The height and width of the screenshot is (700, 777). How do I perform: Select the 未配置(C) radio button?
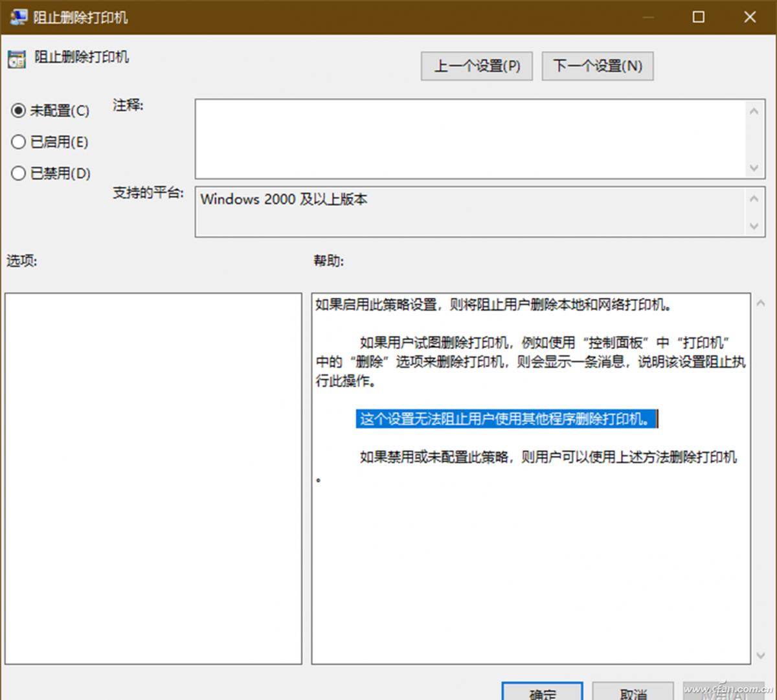point(18,111)
